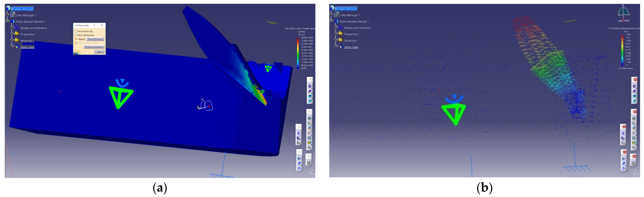Image resolution: width=644 pixels, height=197 pixels.
Task: Select Materials.1 tree item in panel (b)
Action: pyautogui.click(x=351, y=41)
